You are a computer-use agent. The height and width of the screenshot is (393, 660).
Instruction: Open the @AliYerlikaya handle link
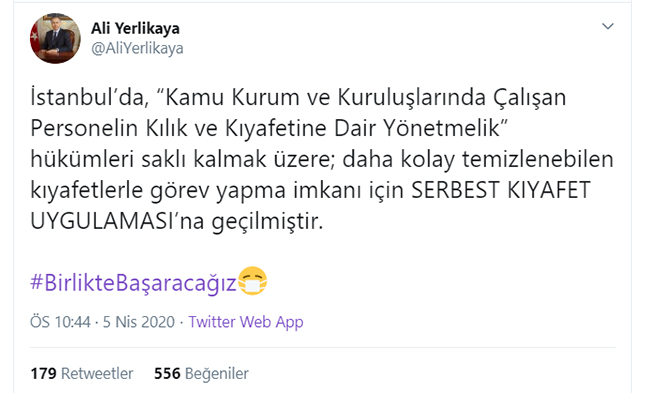point(137,48)
